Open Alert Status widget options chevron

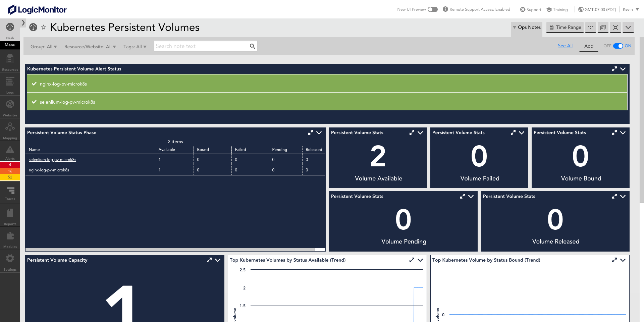pyautogui.click(x=623, y=69)
